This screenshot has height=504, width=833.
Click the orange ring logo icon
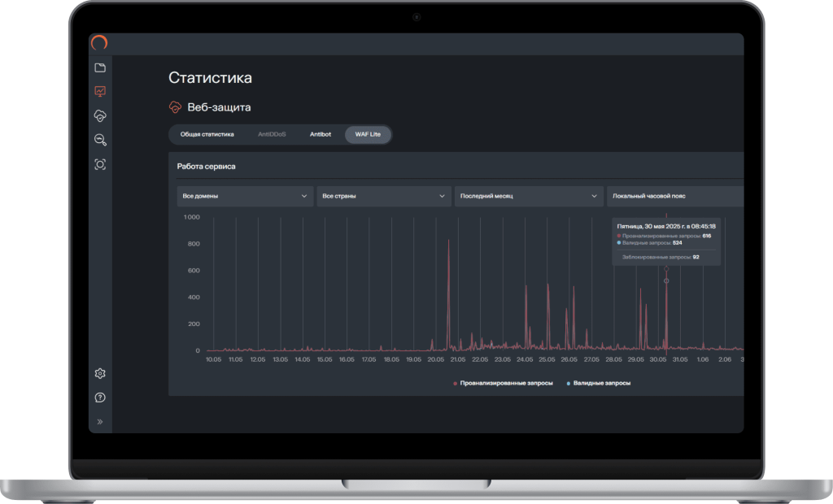99,43
